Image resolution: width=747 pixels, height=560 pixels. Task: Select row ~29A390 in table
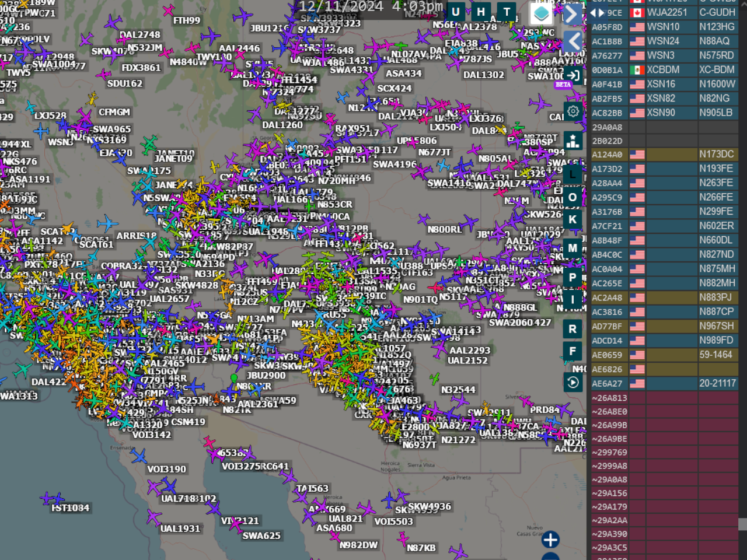click(x=664, y=534)
